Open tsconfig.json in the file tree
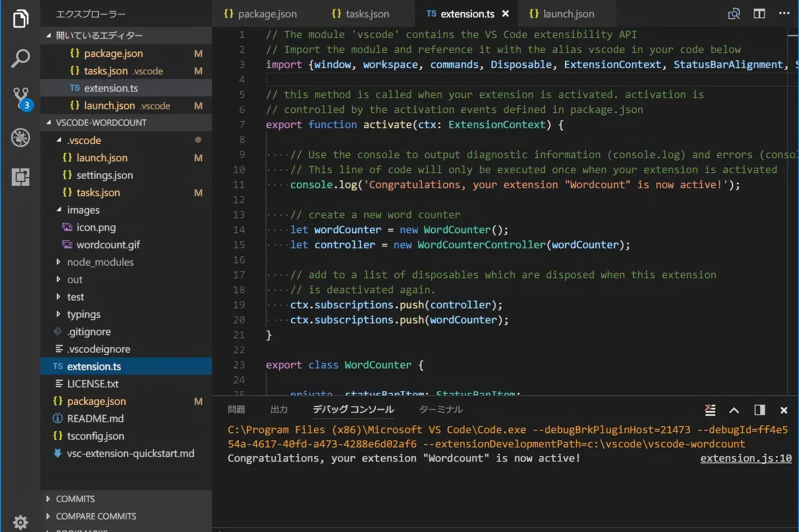Image resolution: width=799 pixels, height=532 pixels. (126, 436)
